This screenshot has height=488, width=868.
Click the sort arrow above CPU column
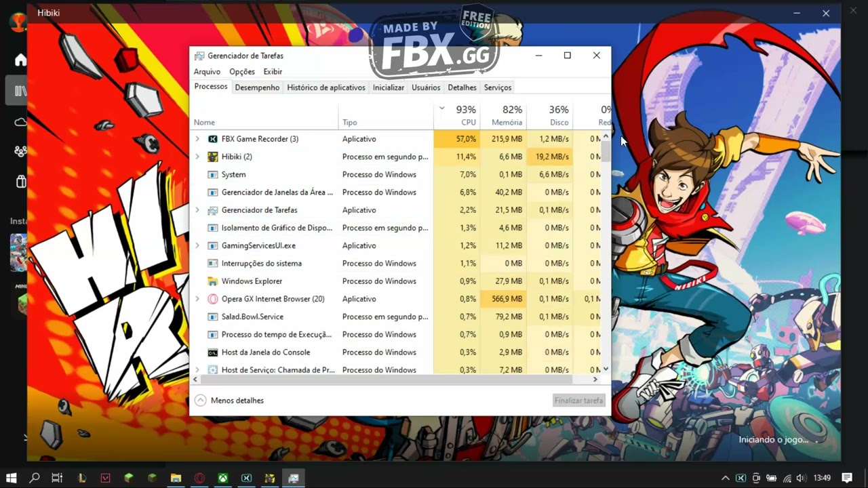(x=441, y=108)
